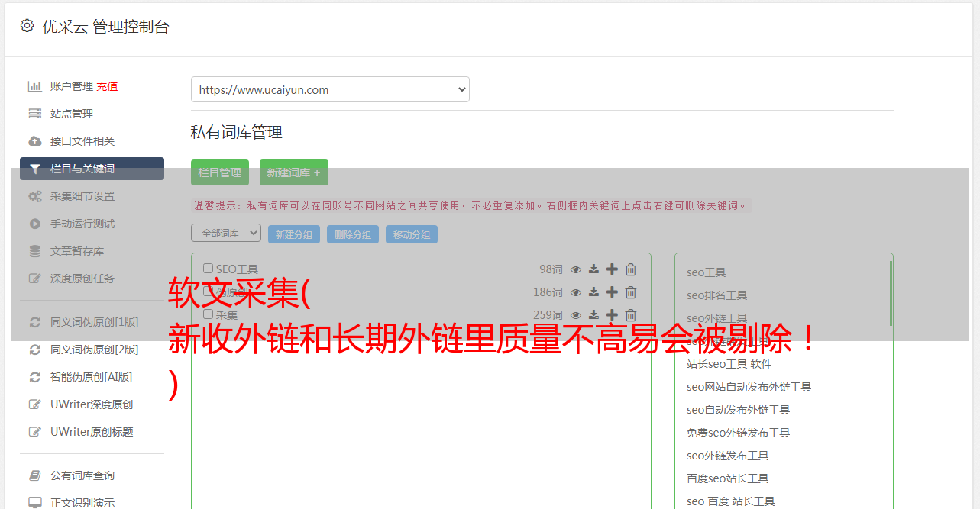Select keyword seo 百度 站长工具
This screenshot has width=980, height=509.
(x=731, y=501)
